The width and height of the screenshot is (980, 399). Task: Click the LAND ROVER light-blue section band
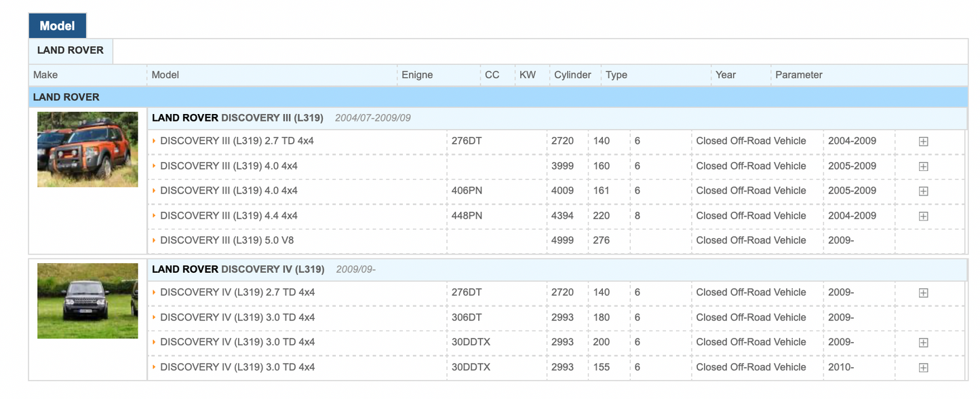point(498,97)
